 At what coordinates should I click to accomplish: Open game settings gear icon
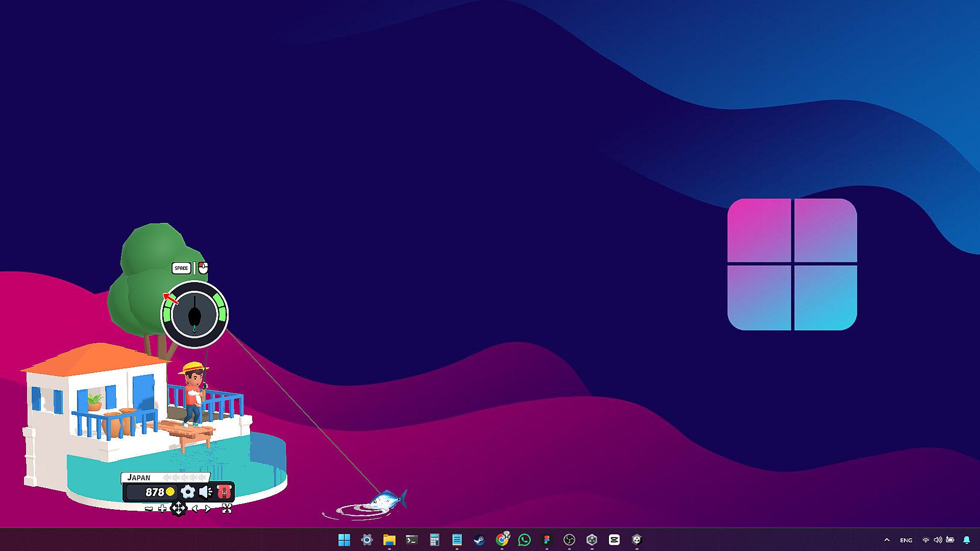coord(188,492)
